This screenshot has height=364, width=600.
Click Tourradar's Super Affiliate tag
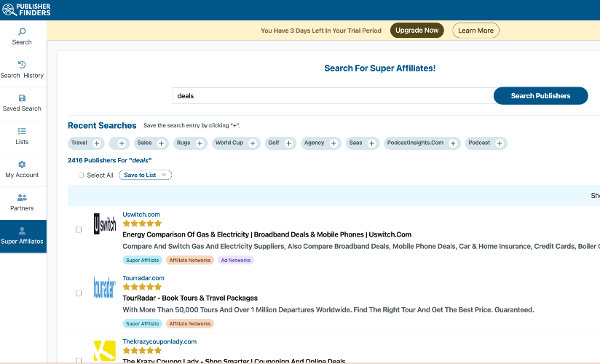[x=142, y=324]
